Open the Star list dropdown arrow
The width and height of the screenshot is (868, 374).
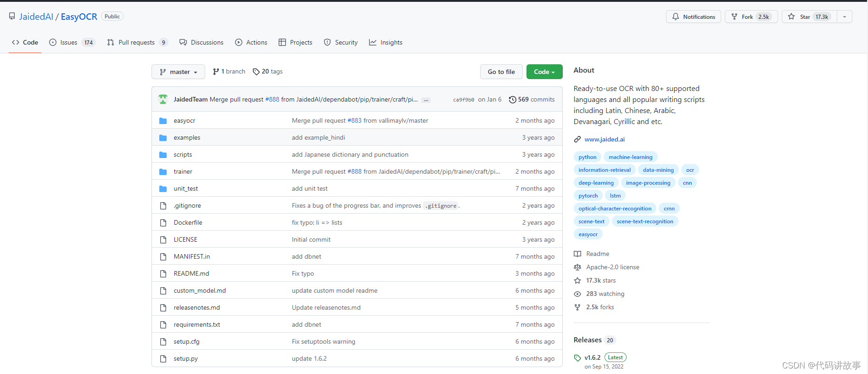click(845, 17)
